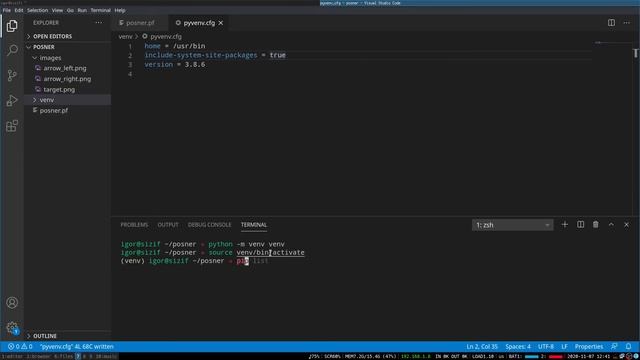Switch to the PROBLEMS panel tab
Image resolution: width=640 pixels, height=360 pixels.
pos(134,225)
